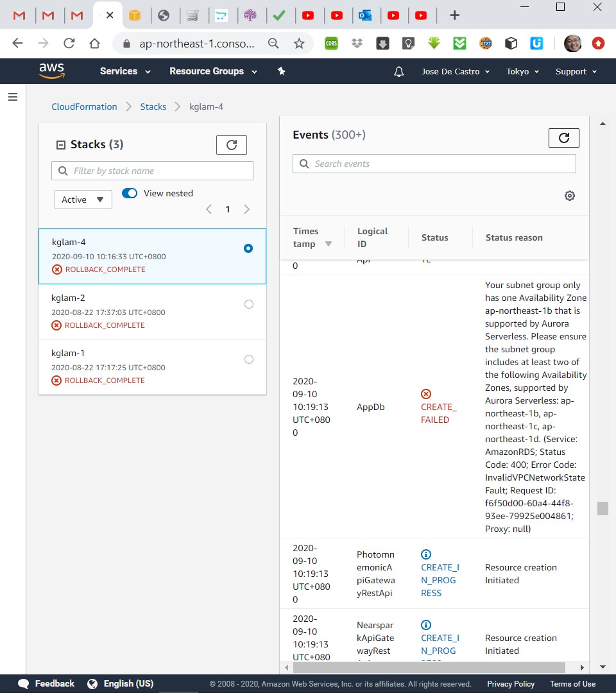Open the Dropbox extension icon
This screenshot has height=693, width=616.
pos(357,44)
